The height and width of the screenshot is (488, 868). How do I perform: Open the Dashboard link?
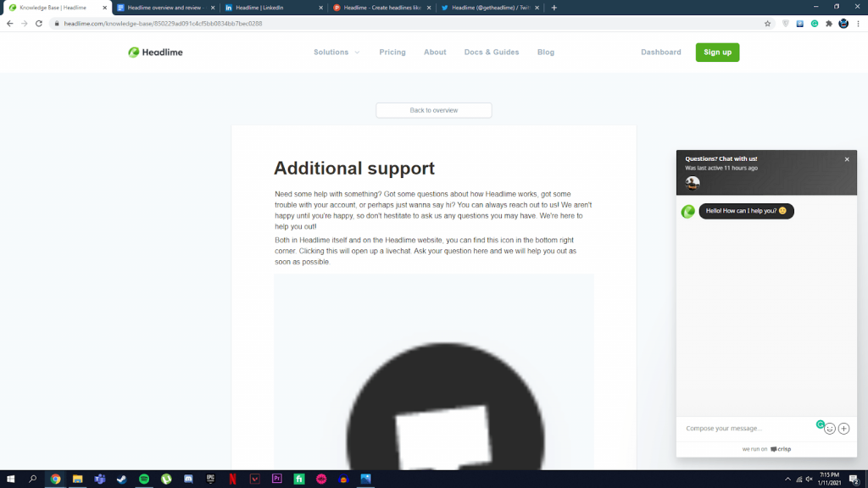pyautogui.click(x=661, y=52)
